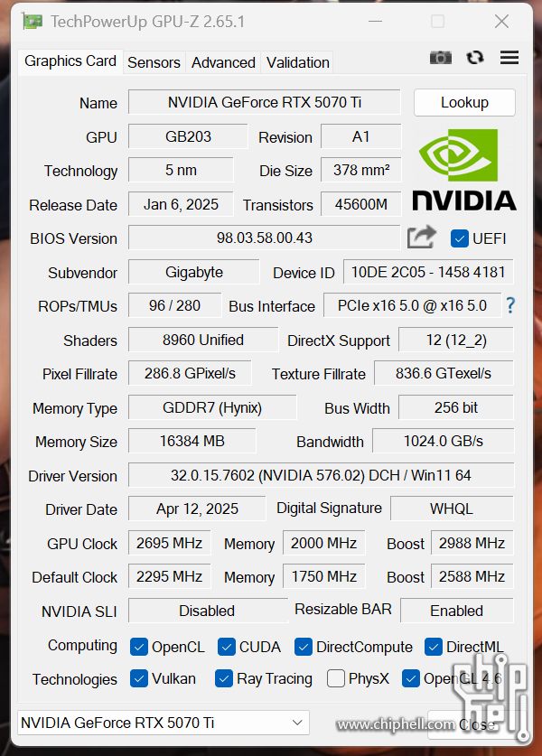Click the NVIDIA logo
This screenshot has height=756, width=542.
pos(464,169)
